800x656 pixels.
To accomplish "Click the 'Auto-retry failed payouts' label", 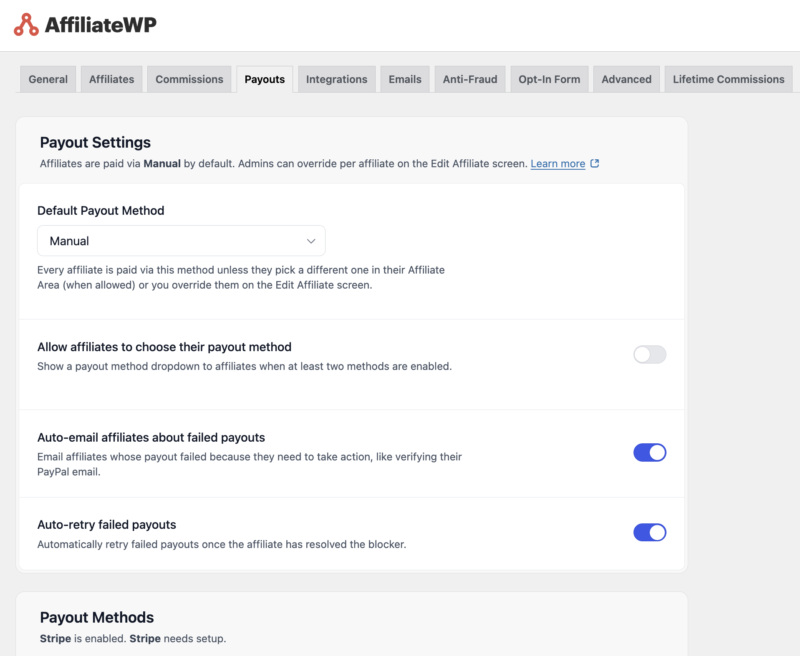I will coord(107,524).
